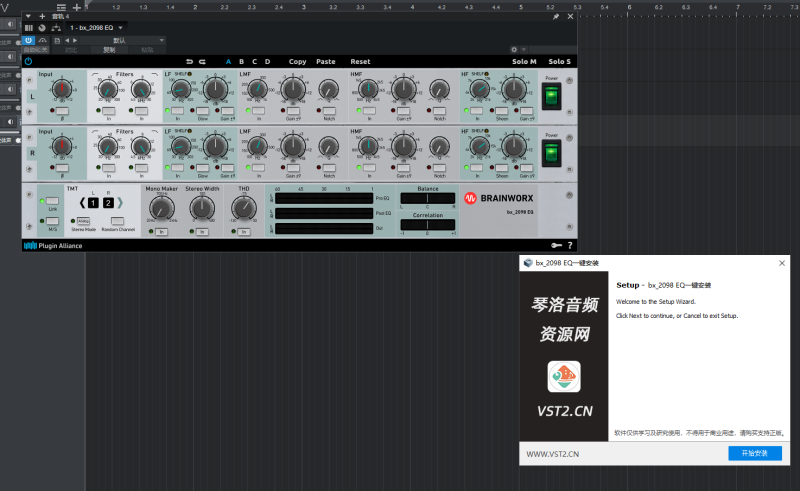Viewport: 800px width, 491px height.
Task: Toggle the L channel green Power switch
Action: tap(551, 96)
